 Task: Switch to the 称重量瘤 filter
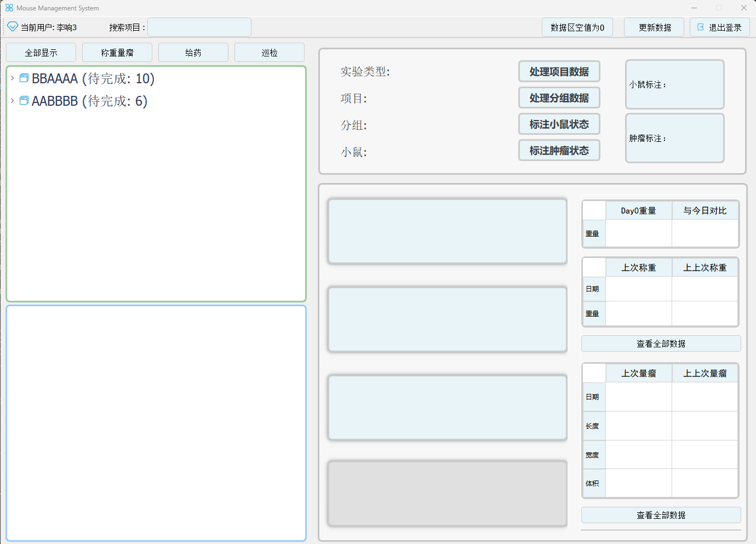(117, 53)
